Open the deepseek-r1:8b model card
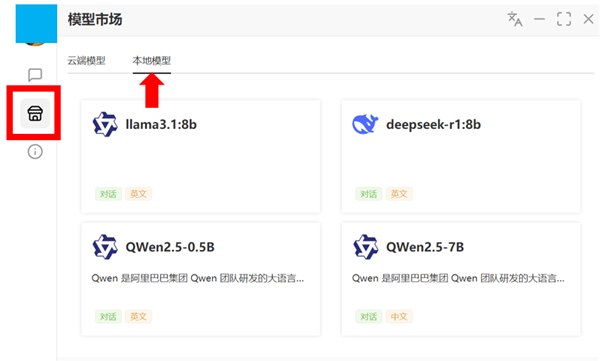Viewport: 600px width, 361px height. 461,157
